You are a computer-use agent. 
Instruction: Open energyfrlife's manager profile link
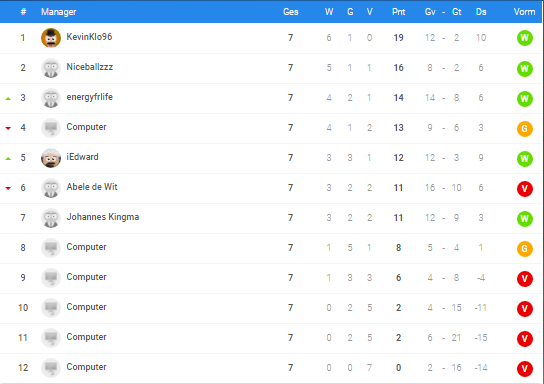click(90, 97)
